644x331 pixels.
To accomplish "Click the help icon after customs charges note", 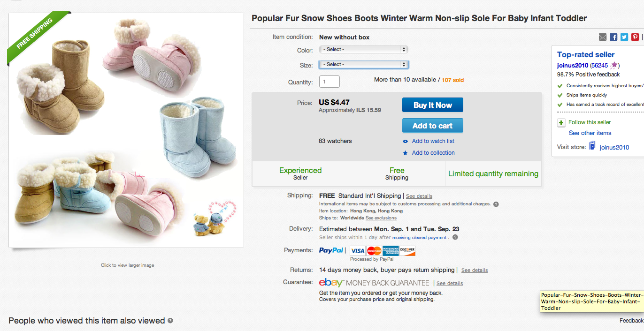I will click(496, 204).
